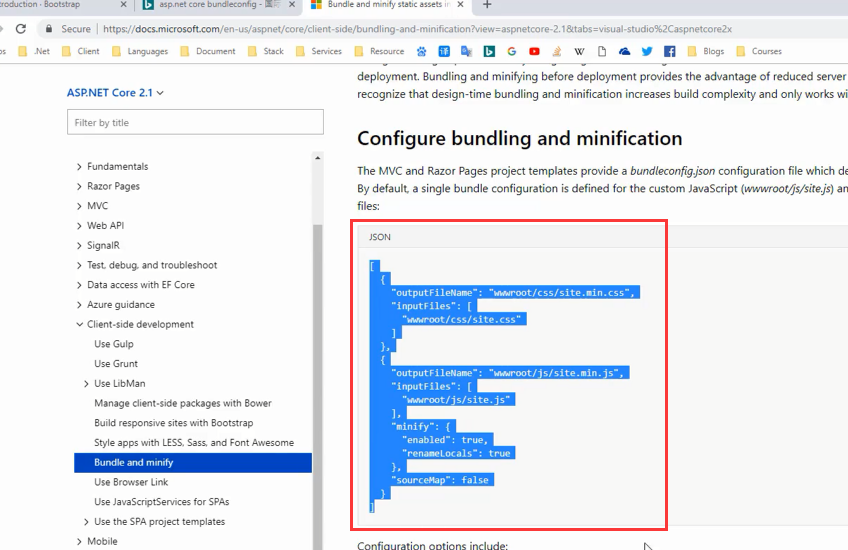848x550 pixels.
Task: Open the Bing bookmark icon
Action: pyautogui.click(x=489, y=51)
